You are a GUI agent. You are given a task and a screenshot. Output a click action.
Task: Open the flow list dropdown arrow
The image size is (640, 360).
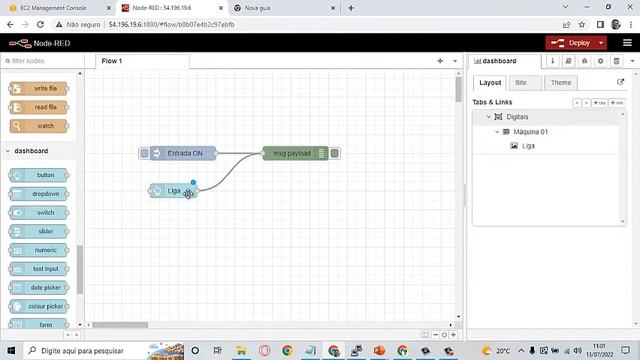[x=455, y=61]
